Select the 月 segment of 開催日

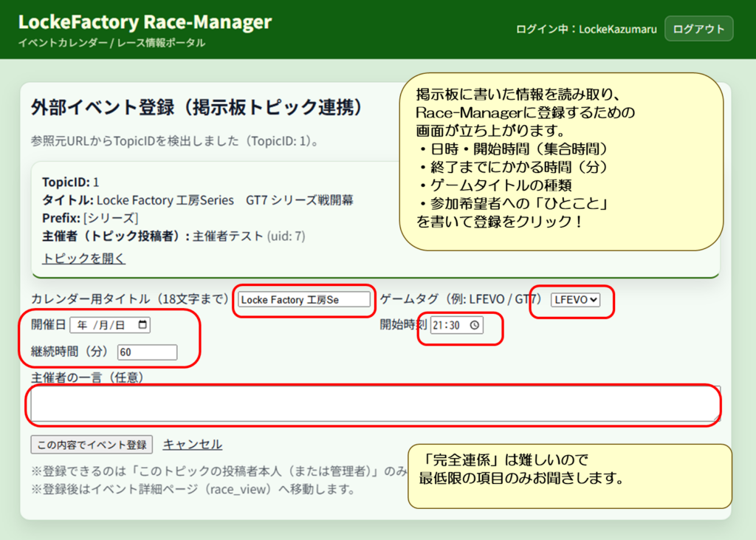[100, 325]
